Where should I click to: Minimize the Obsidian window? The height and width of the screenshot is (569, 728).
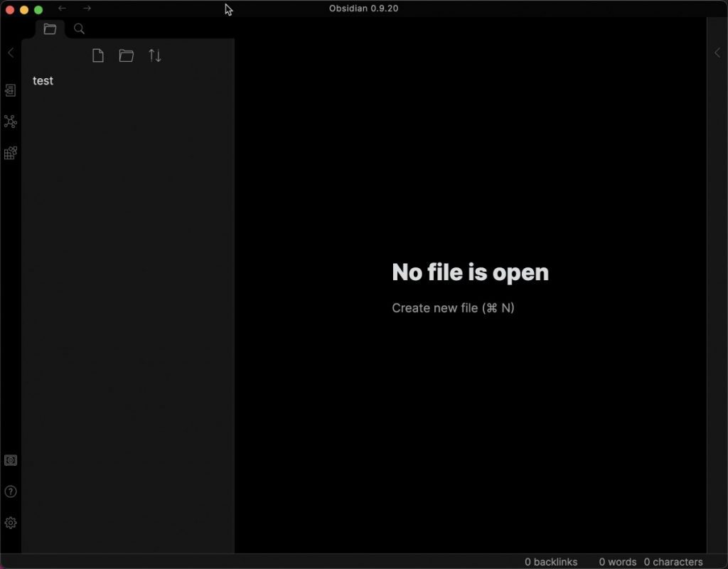click(x=24, y=10)
